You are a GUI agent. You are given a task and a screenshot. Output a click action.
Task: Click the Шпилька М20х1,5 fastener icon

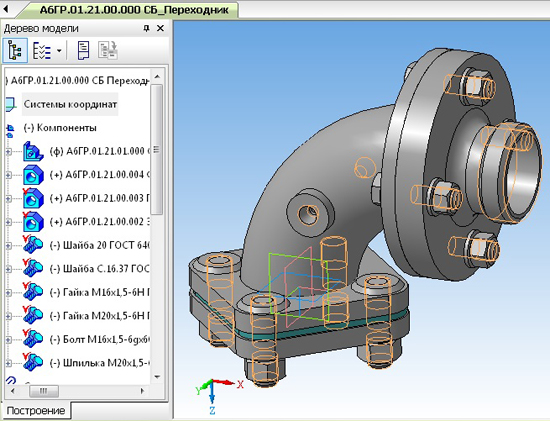click(x=33, y=362)
